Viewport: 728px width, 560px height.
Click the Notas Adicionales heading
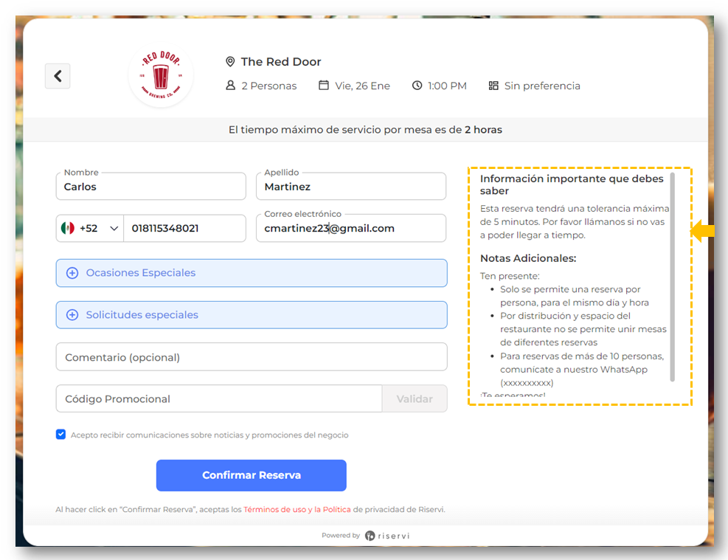click(x=528, y=258)
